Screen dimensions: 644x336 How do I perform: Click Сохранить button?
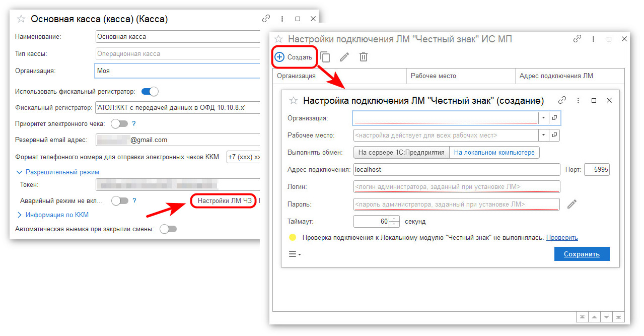582,254
